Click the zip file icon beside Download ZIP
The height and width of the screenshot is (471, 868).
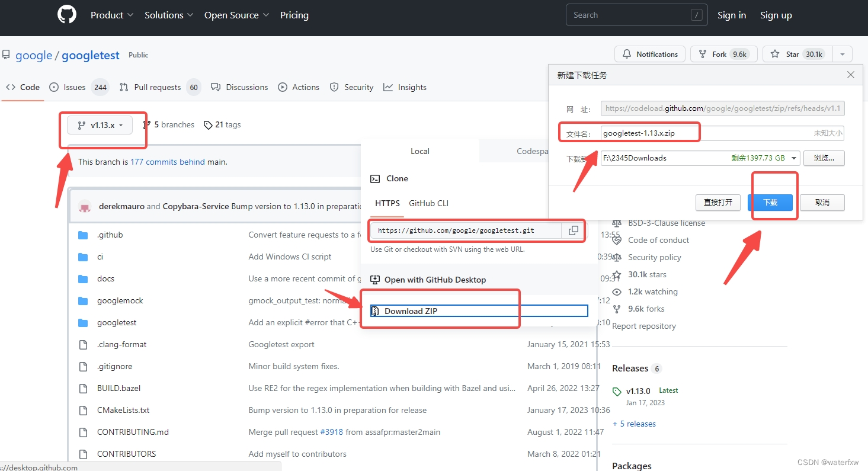[x=374, y=311]
